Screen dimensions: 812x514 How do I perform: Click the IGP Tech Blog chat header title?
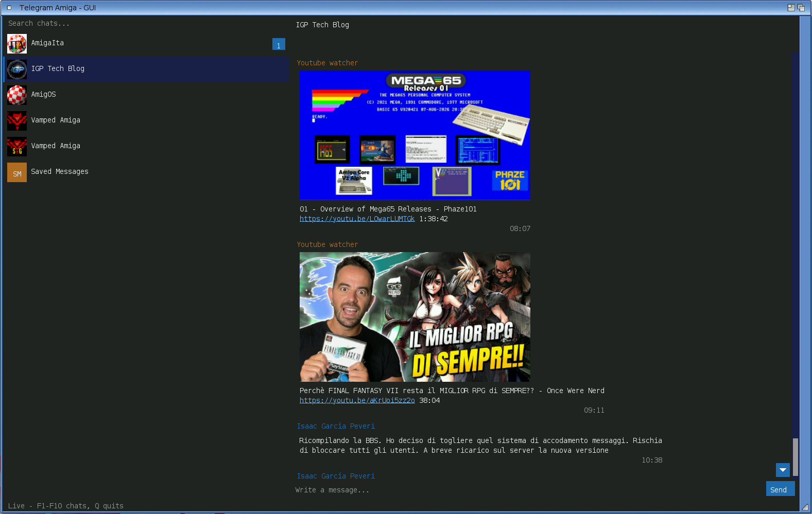point(322,25)
